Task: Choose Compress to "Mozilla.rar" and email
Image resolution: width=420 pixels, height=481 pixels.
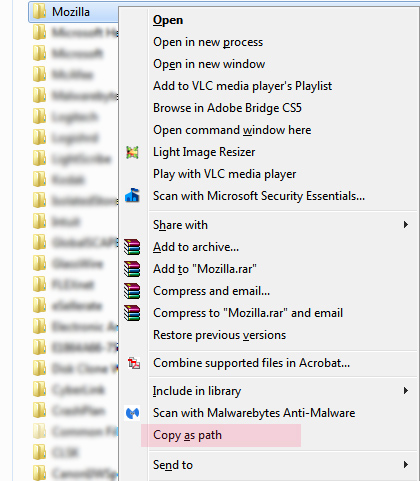Action: tap(248, 313)
